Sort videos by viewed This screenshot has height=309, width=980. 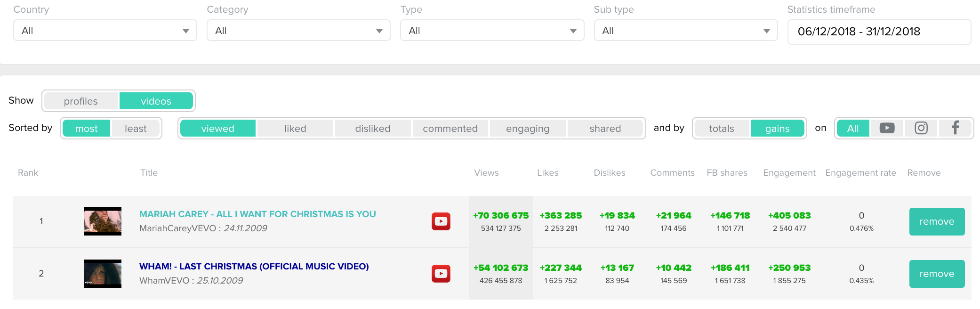point(218,128)
